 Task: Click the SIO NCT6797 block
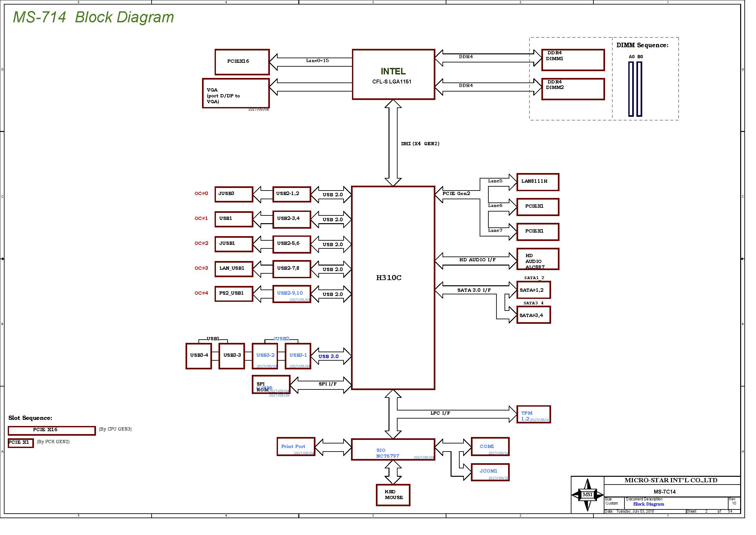(393, 449)
